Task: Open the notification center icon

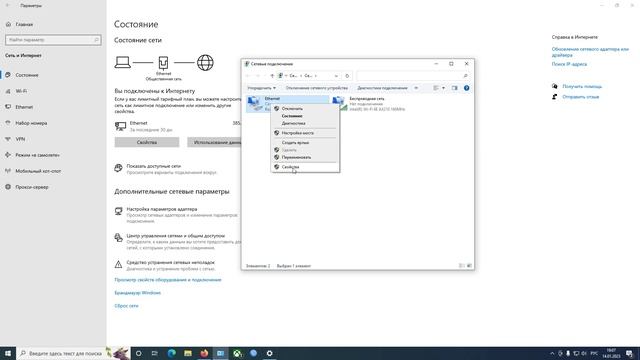Action: coord(629,353)
